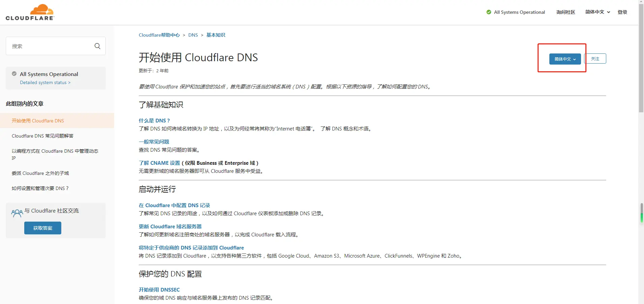The height and width of the screenshot is (304, 644).
Task: Focus the 搜索 search input field
Action: tap(51, 46)
